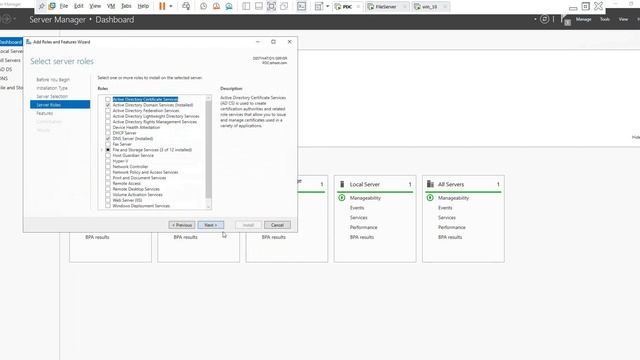Go to Installation Type wizard step
Image resolution: width=640 pixels, height=360 pixels.
pos(52,88)
